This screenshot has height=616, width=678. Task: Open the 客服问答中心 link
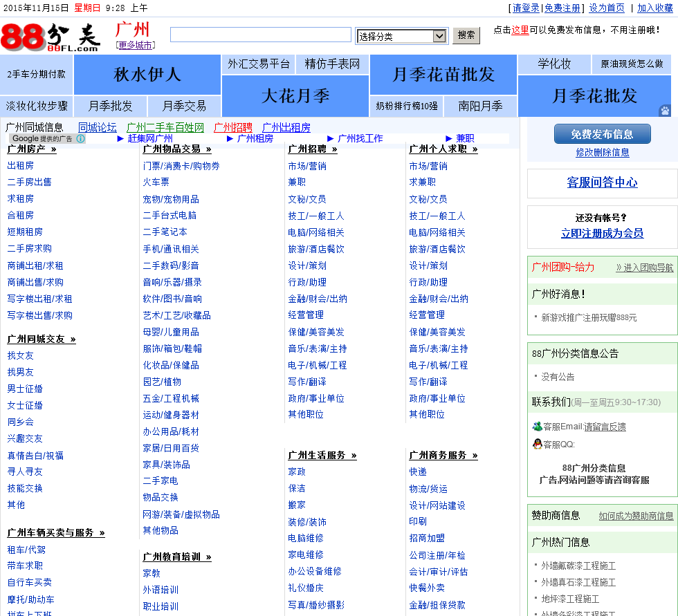point(603,183)
